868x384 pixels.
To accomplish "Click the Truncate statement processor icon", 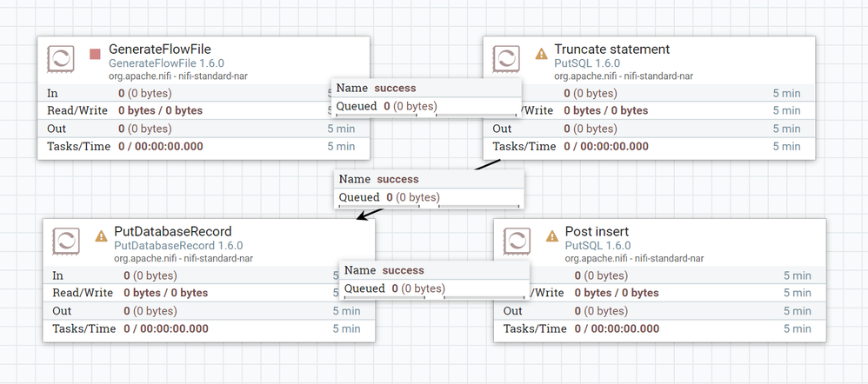I will (507, 60).
